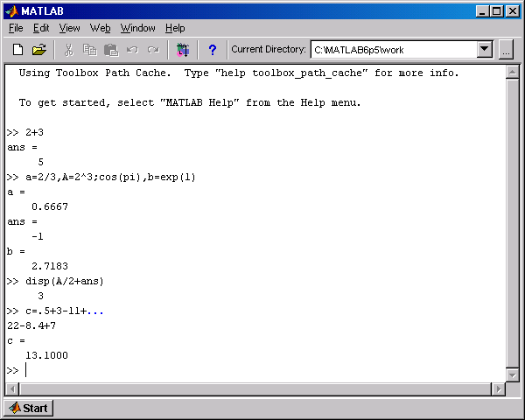Click the vertical scrollbar down arrow
Viewport: 525px width, 420px height.
512,374
